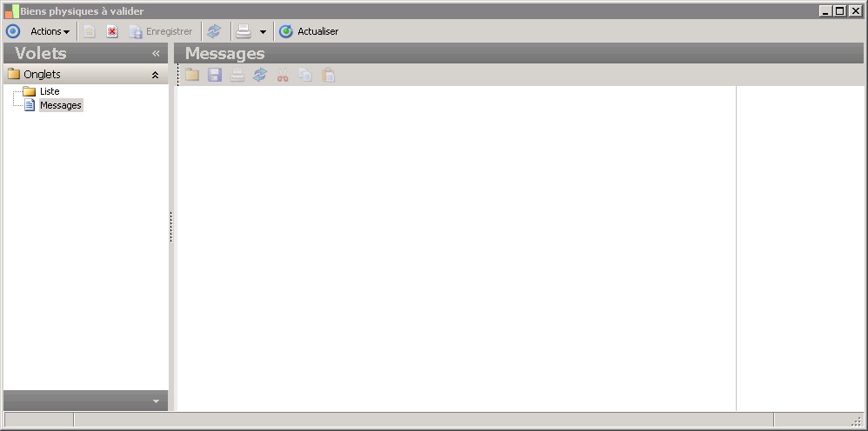Click the refresh arrows icon in the top toolbar

pos(214,31)
